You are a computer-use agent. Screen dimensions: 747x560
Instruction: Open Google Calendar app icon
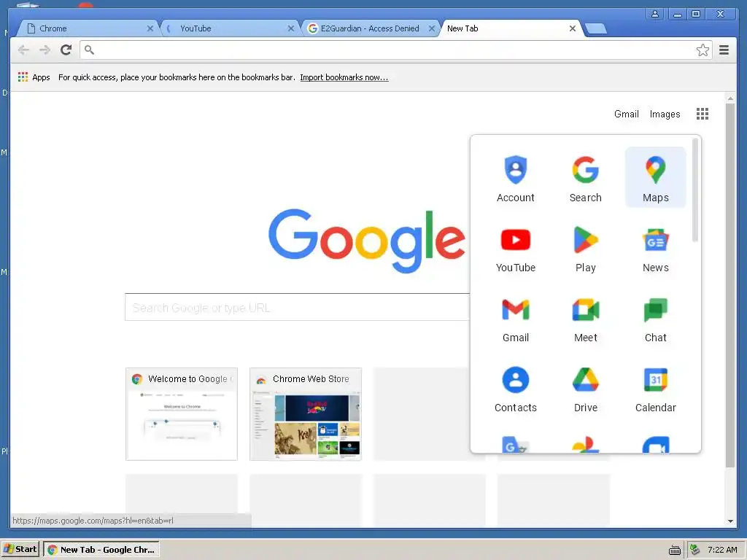point(656,388)
